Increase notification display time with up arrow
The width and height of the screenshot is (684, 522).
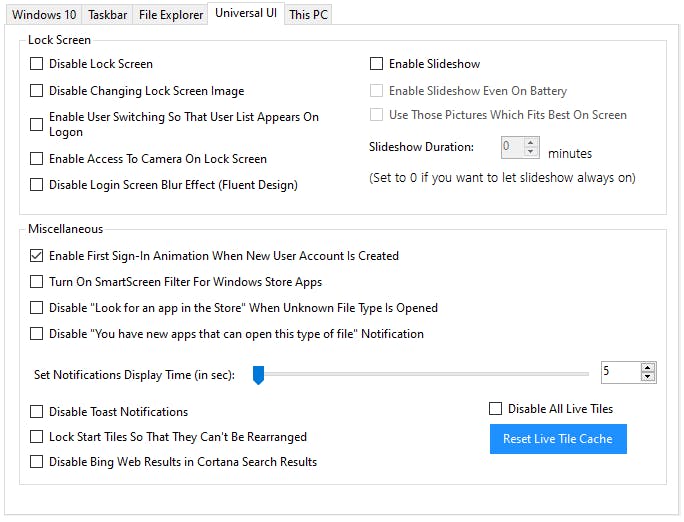tap(648, 368)
